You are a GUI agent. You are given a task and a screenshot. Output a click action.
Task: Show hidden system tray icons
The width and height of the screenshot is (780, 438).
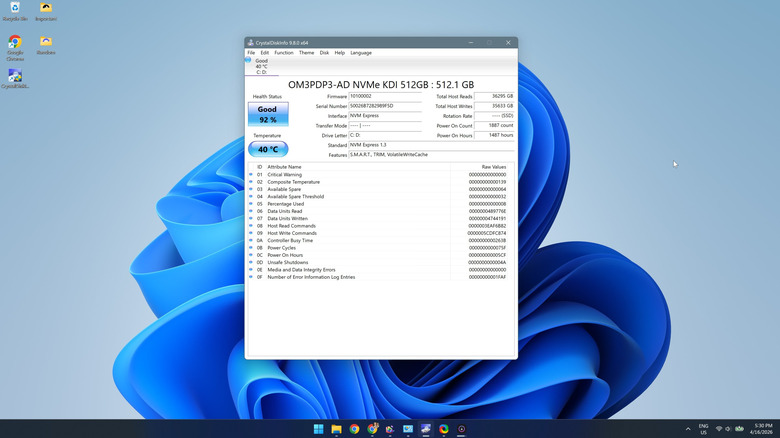pos(688,429)
